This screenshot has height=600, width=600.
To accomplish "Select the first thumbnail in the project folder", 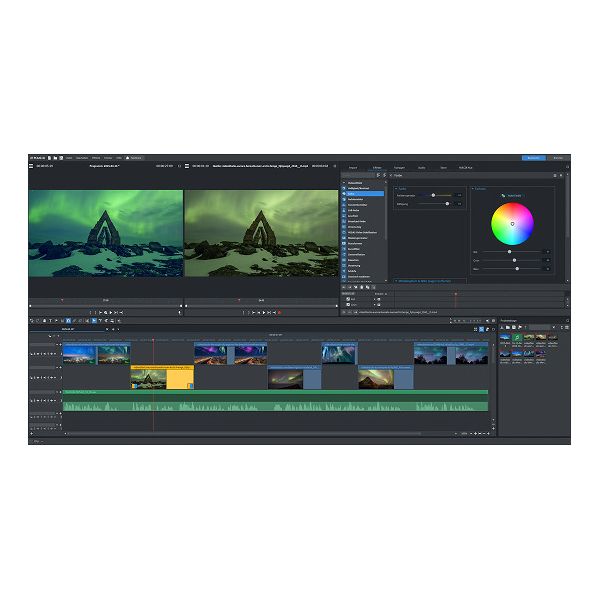I will tap(505, 338).
